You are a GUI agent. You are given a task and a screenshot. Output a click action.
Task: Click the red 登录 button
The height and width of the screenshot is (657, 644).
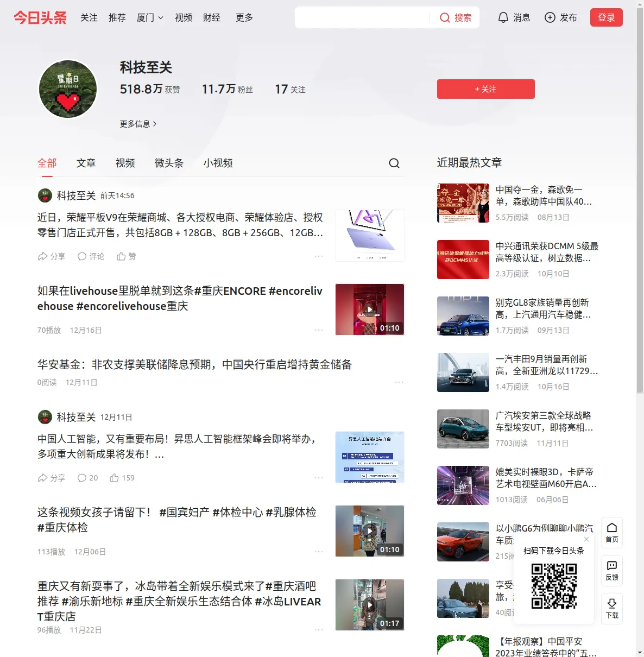(x=607, y=17)
